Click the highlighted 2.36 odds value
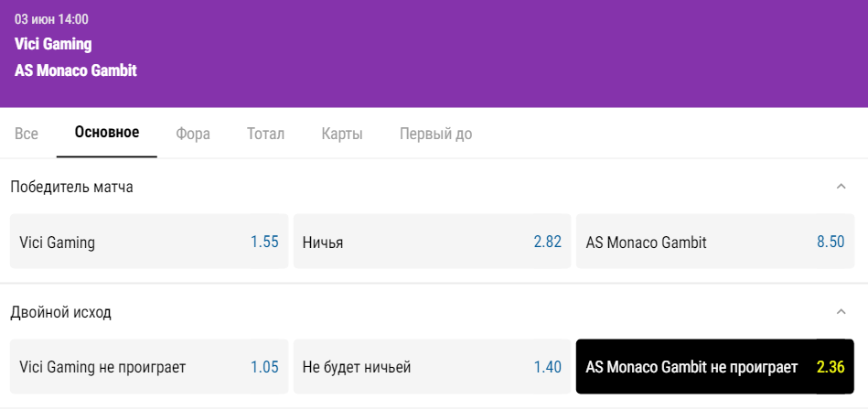This screenshot has width=868, height=410. point(830,367)
